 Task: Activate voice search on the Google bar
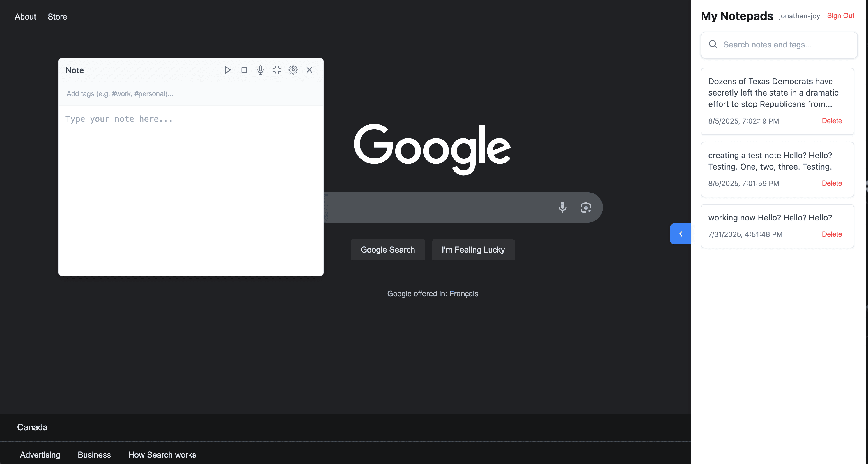pyautogui.click(x=562, y=207)
